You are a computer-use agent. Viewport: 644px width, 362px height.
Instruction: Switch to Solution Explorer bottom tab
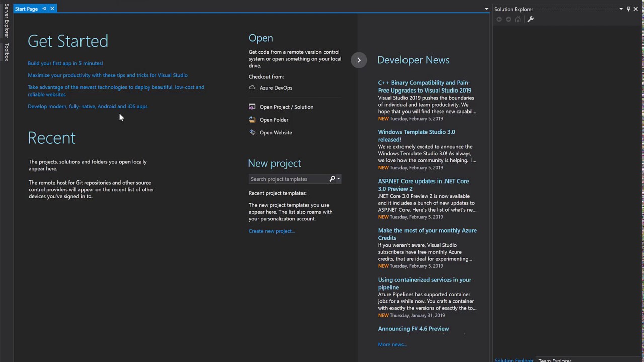click(514, 360)
